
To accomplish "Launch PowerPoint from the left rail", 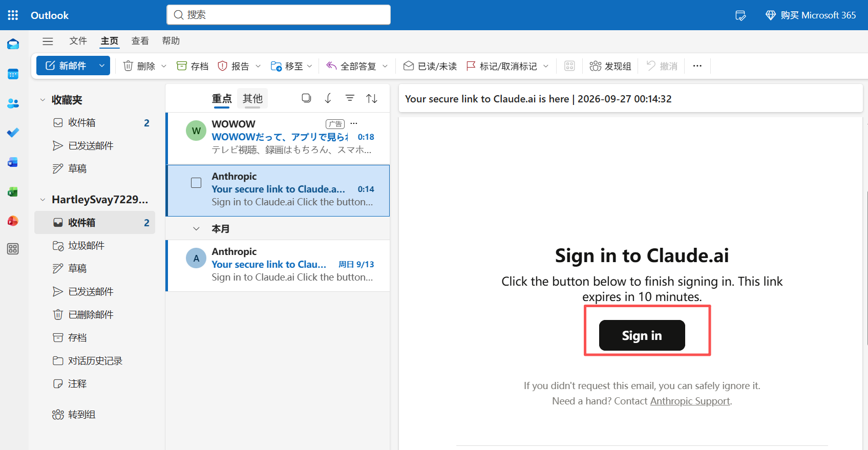I will (x=13, y=221).
